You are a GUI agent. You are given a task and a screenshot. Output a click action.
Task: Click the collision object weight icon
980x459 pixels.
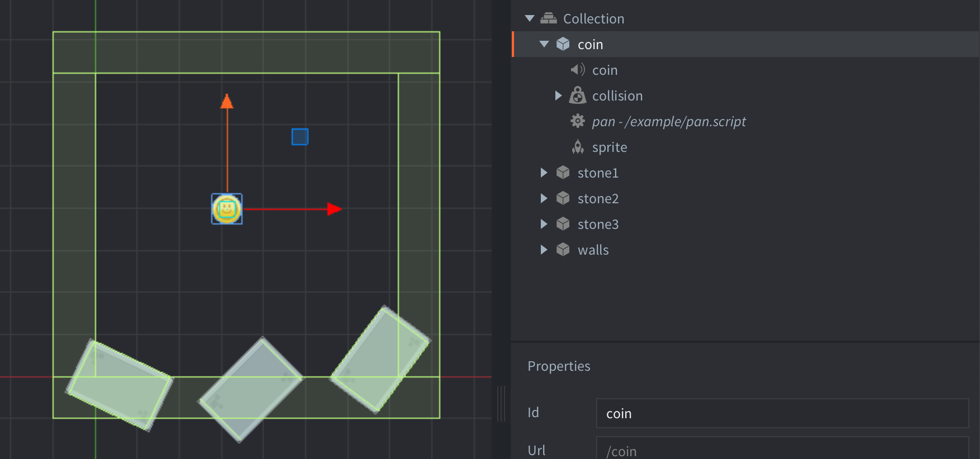point(577,95)
